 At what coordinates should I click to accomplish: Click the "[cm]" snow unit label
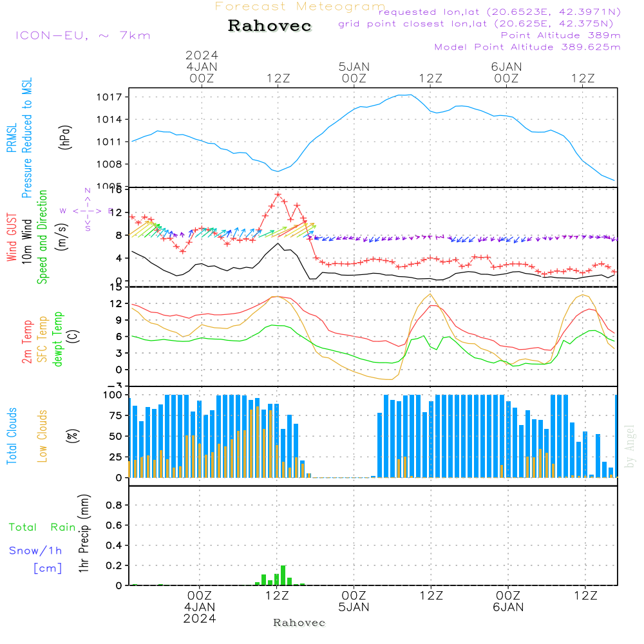(48, 569)
